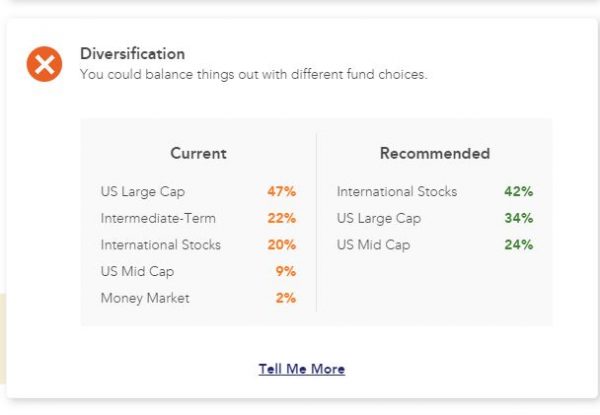Click the 47% current allocation value
The image size is (600, 415).
click(x=281, y=191)
